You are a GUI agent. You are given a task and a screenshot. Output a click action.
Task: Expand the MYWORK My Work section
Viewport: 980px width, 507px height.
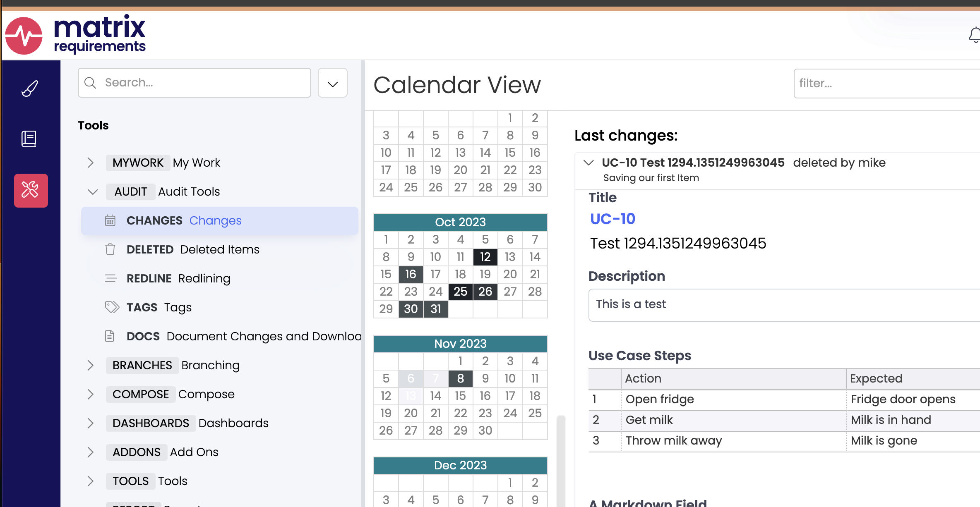[x=90, y=163]
